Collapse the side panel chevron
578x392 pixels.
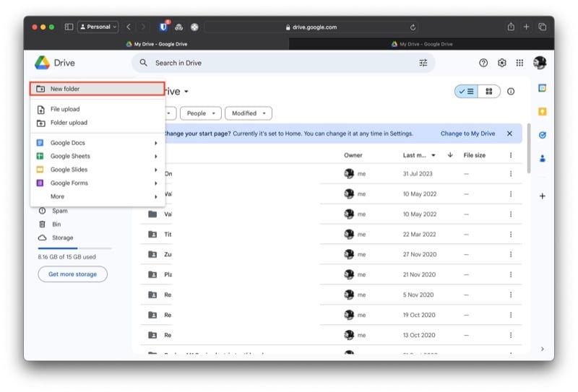point(543,349)
